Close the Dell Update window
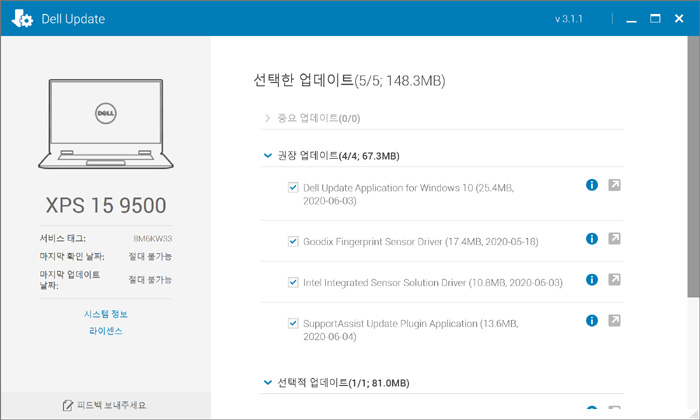 (679, 19)
